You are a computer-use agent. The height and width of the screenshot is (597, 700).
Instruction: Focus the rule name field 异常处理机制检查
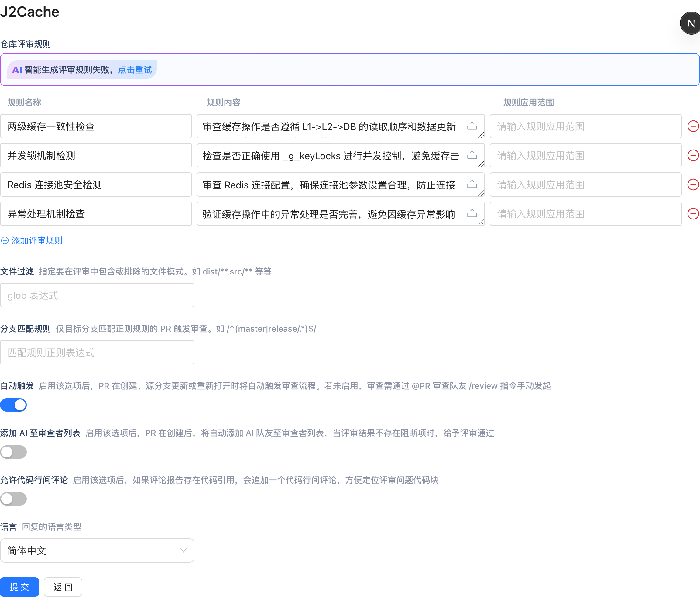pyautogui.click(x=96, y=214)
